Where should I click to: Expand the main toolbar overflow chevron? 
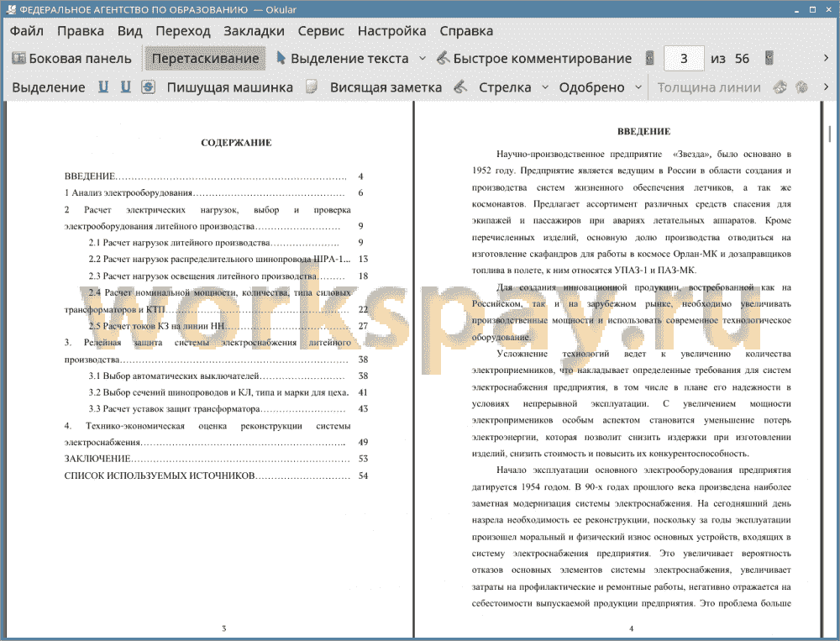[826, 58]
